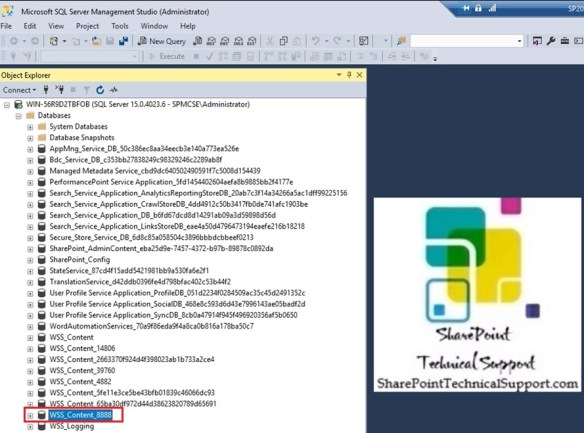This screenshot has height=433, width=584.
Task: Click the Connect Object Explorer plug icon
Action: (46, 89)
